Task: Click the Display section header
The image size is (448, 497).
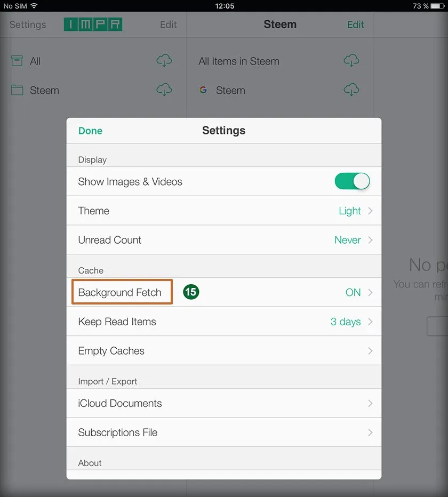Action: coord(92,159)
